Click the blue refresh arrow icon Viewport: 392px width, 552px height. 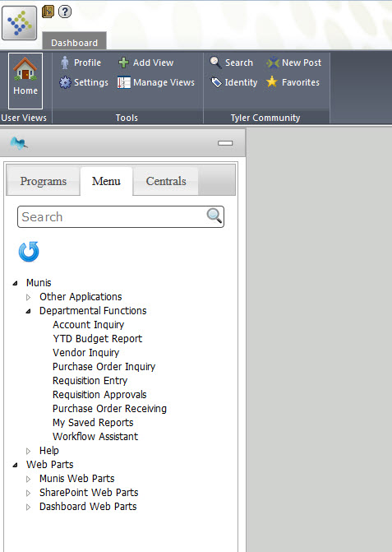(29, 252)
